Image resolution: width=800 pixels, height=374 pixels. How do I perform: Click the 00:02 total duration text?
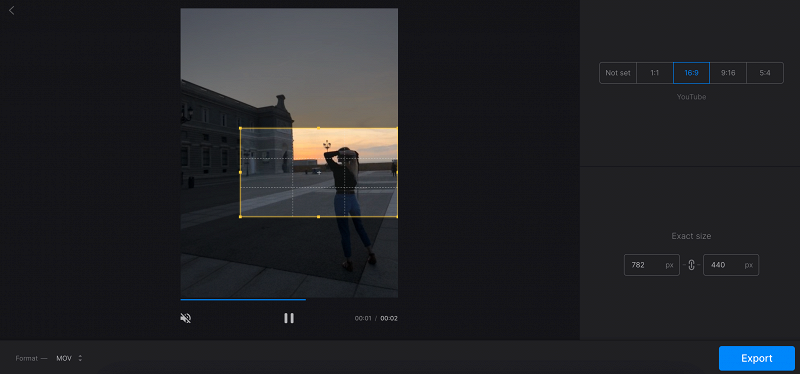(x=389, y=318)
